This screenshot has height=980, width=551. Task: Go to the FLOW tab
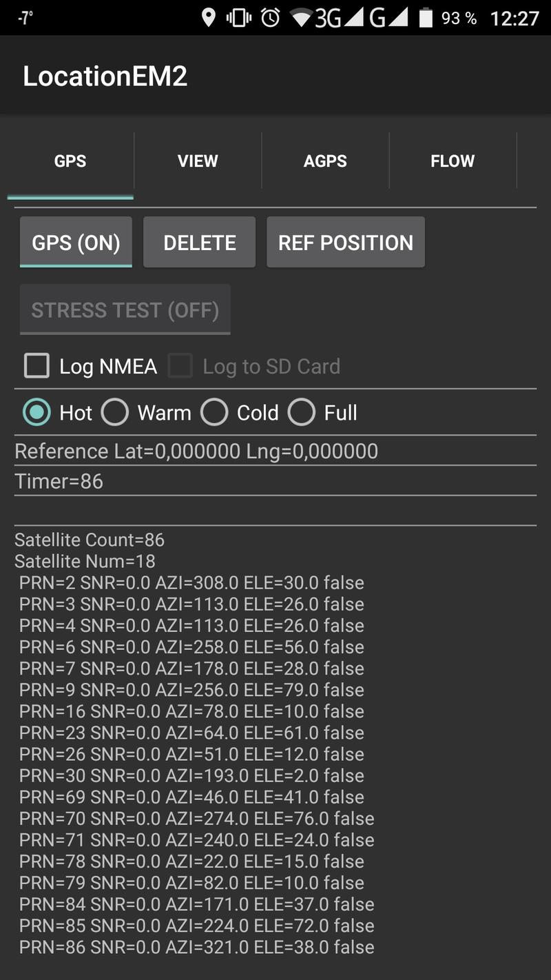pos(453,161)
